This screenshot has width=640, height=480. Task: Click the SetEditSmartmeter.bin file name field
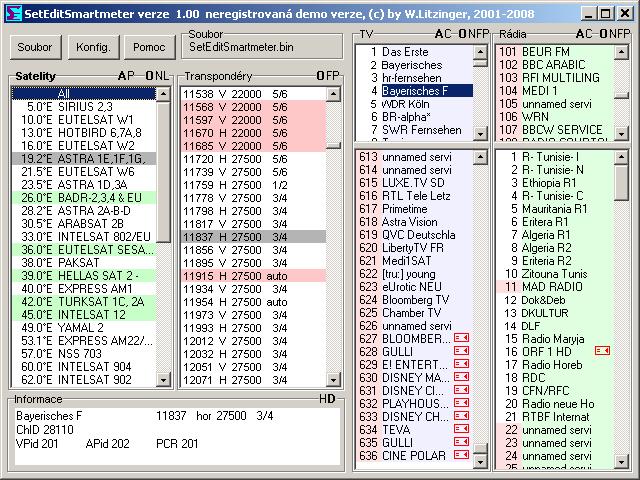point(262,47)
